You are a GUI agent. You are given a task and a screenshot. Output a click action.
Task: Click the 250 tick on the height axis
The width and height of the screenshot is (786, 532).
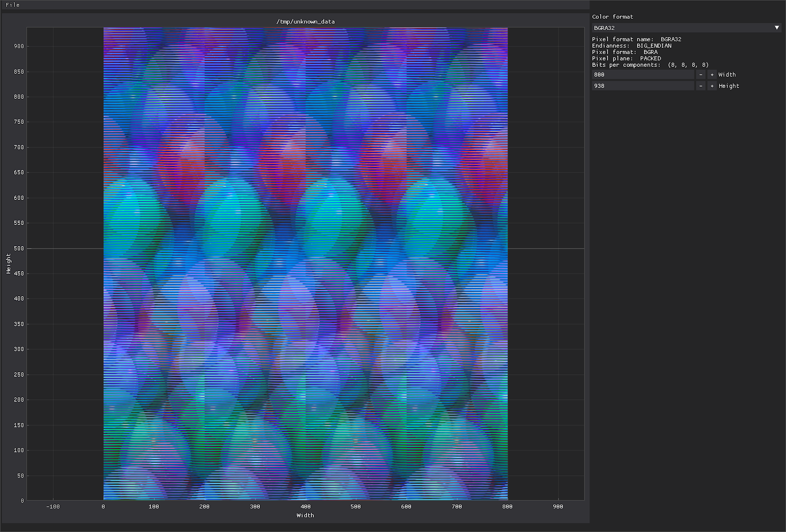tap(19, 375)
